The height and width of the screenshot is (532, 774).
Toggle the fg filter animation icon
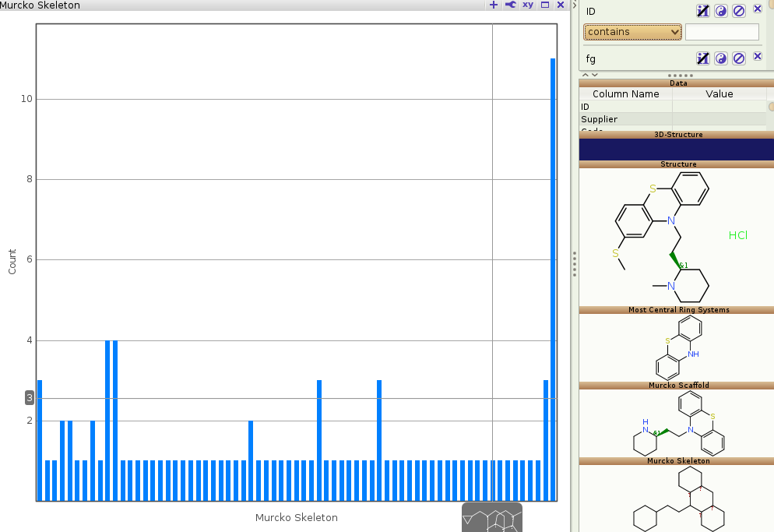(x=702, y=58)
